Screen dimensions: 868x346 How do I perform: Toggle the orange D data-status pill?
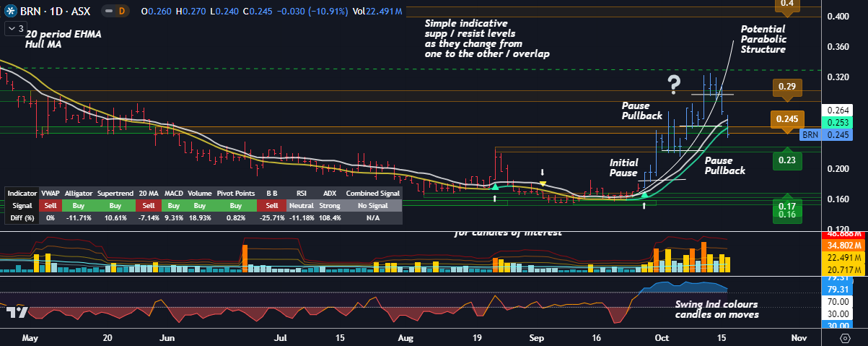click(121, 12)
